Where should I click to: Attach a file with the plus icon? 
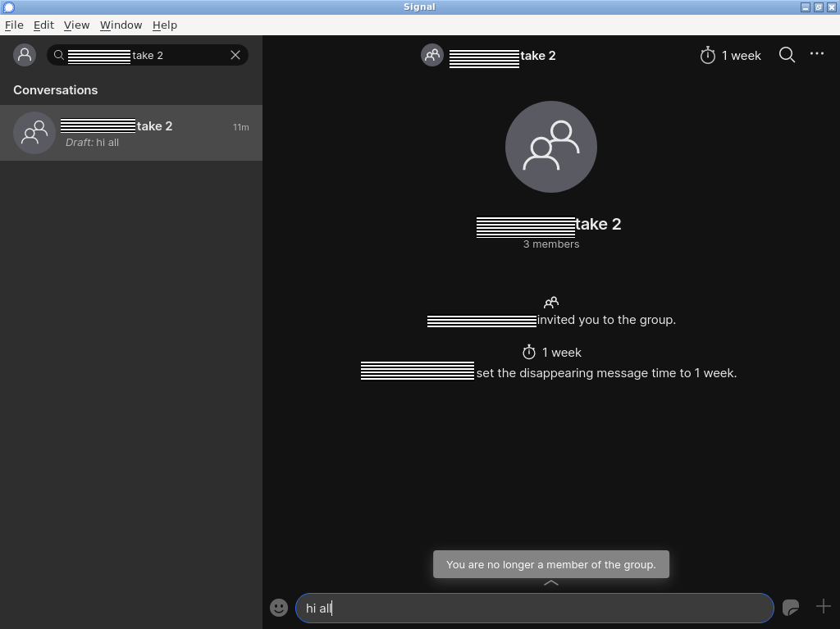tap(824, 607)
